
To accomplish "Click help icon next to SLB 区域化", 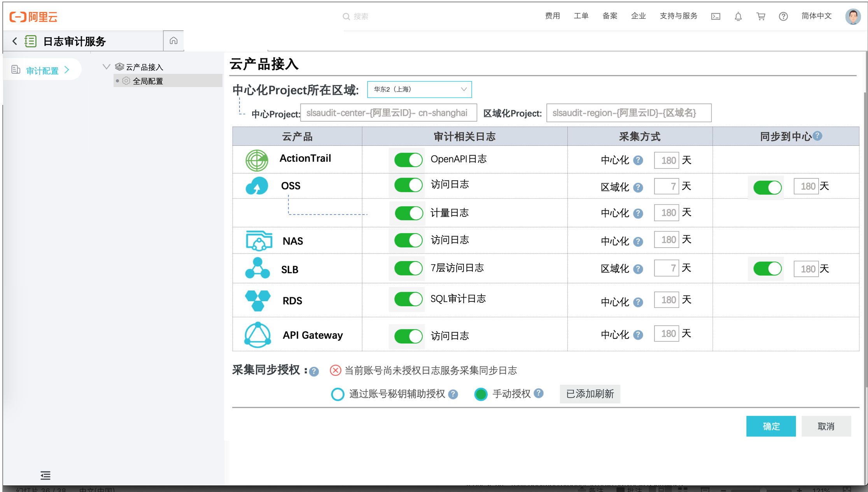I will pyautogui.click(x=638, y=269).
